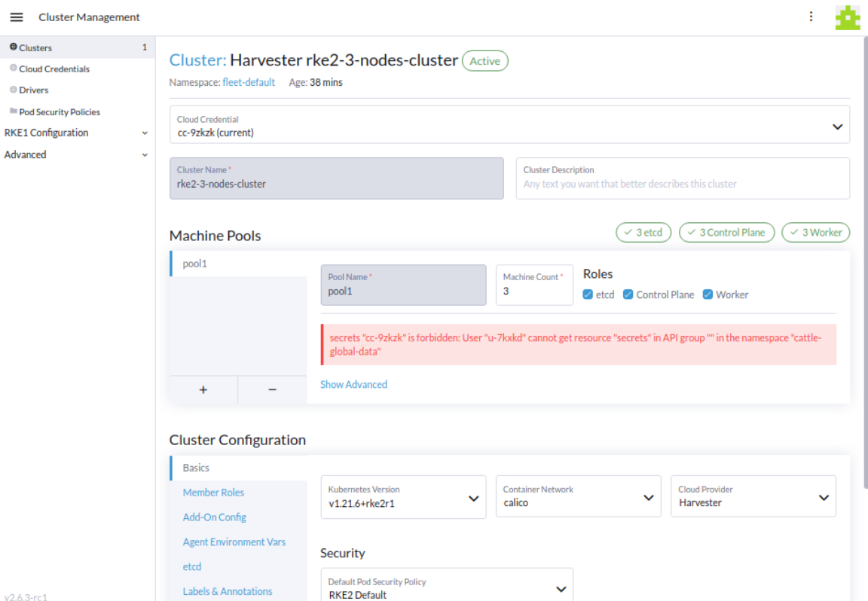Screen dimensions: 868x601
Task: Open the navigation hamburger menu
Action: point(17,17)
